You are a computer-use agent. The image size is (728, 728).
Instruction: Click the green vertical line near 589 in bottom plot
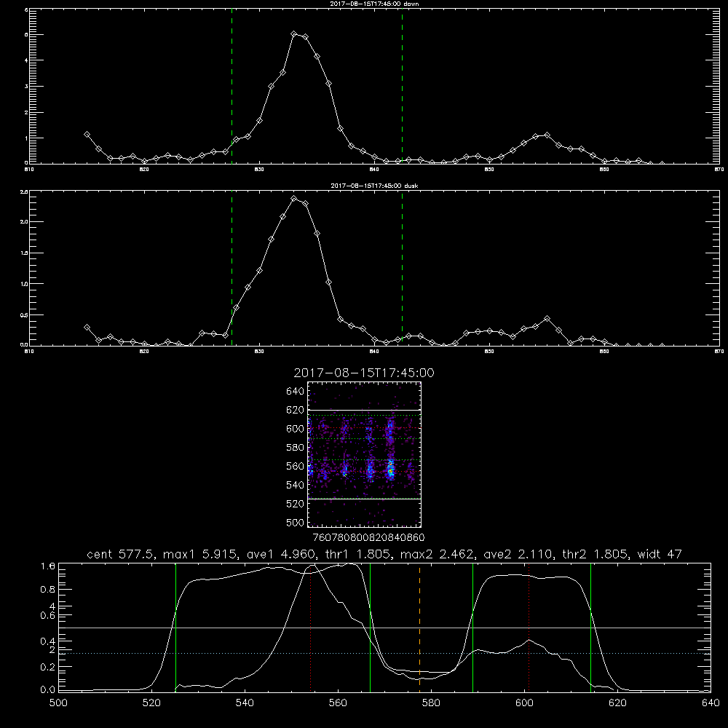472,628
